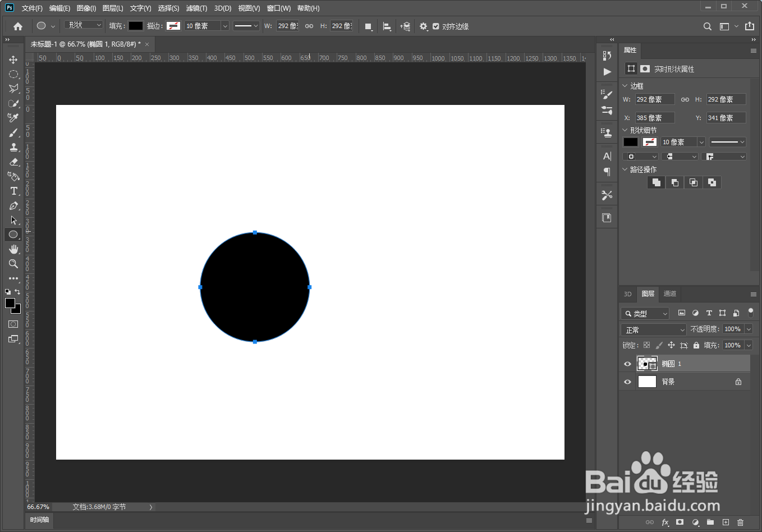762x532 pixels.
Task: Open the Actions play panel icon
Action: pos(607,72)
